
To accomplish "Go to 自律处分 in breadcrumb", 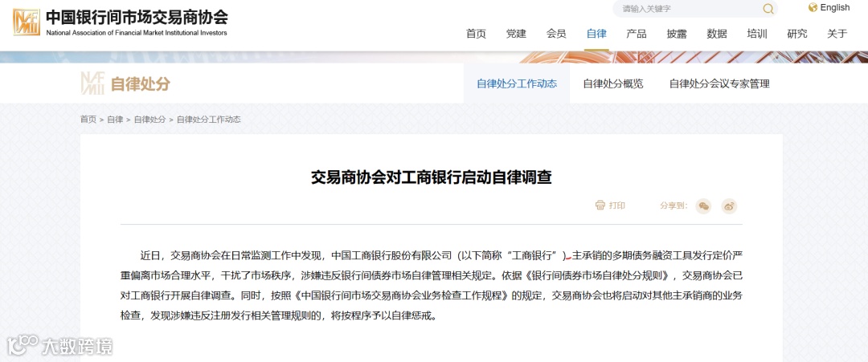I will pos(150,120).
